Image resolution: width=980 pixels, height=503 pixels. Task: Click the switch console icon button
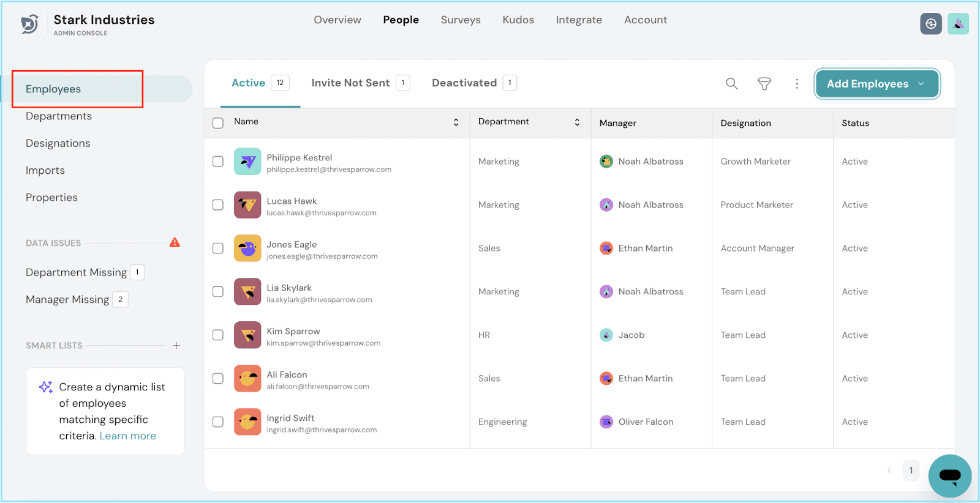pyautogui.click(x=930, y=24)
